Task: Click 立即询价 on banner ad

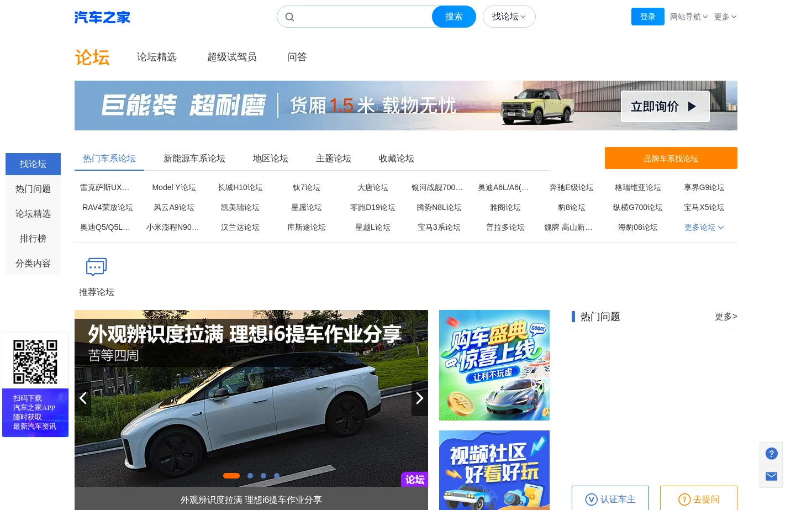Action: coord(665,107)
